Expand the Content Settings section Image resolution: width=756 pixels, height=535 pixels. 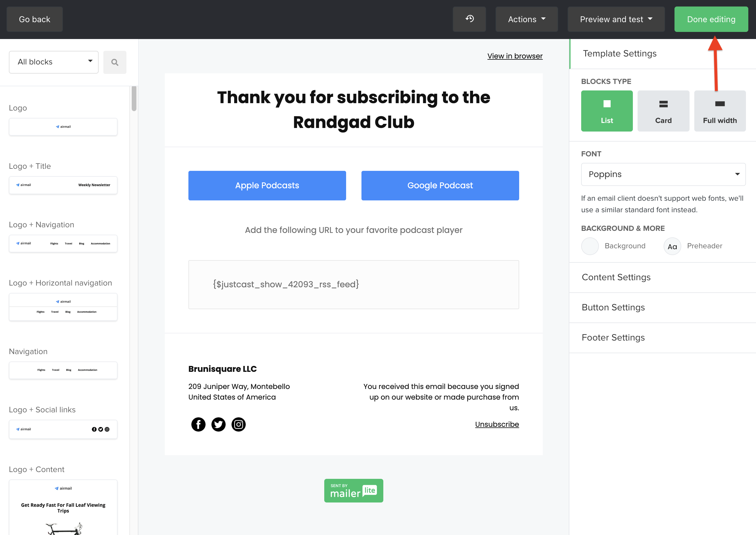tap(662, 277)
